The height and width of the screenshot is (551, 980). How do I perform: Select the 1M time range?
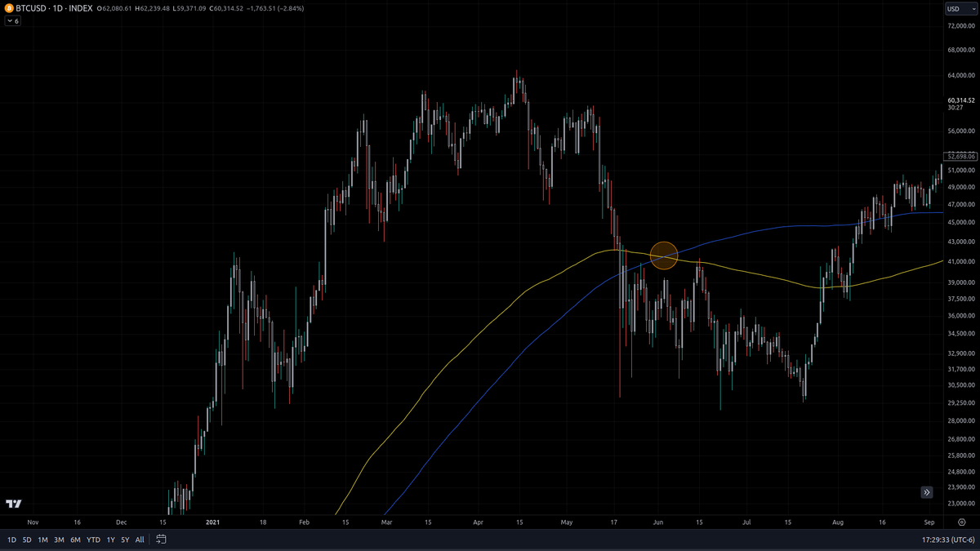click(42, 540)
